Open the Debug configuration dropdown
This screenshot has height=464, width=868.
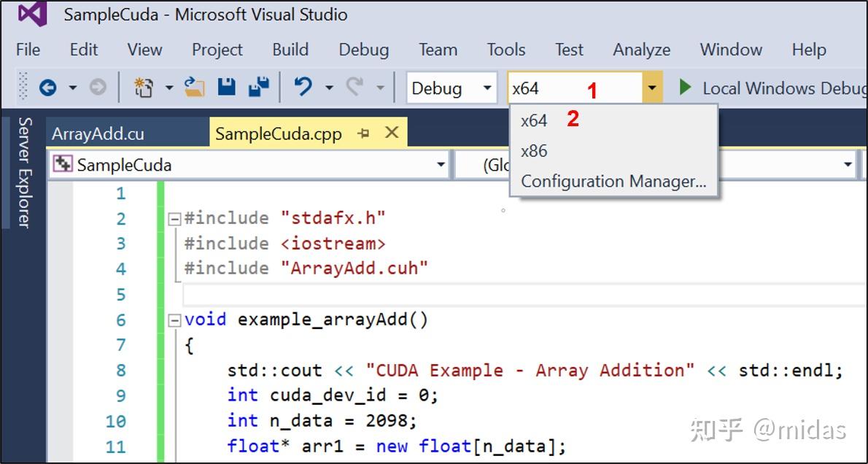click(x=489, y=88)
